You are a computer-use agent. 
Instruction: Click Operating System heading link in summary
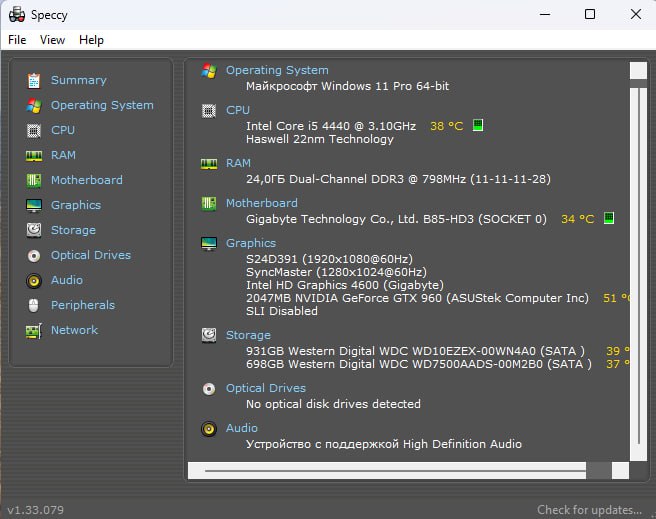pyautogui.click(x=277, y=70)
